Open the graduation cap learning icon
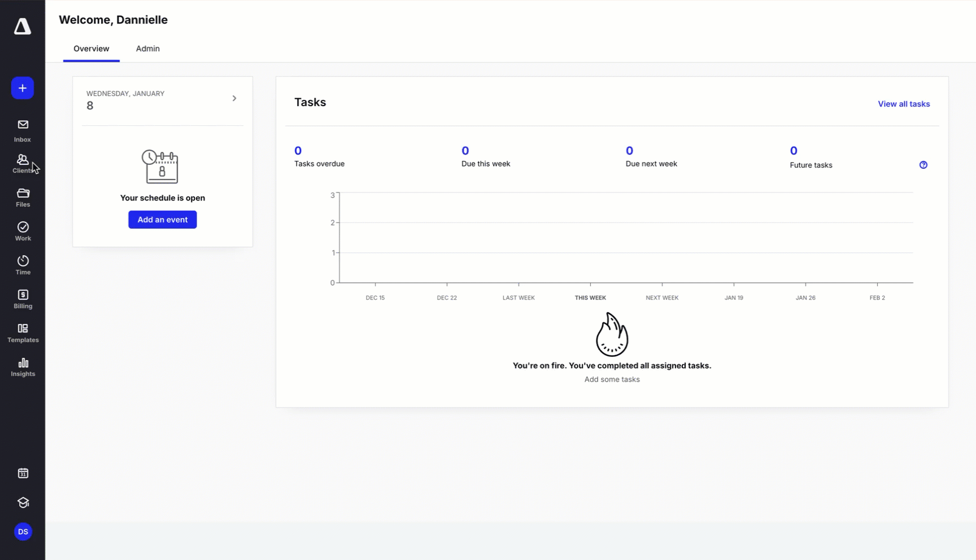This screenshot has height=560, width=976. [x=23, y=502]
